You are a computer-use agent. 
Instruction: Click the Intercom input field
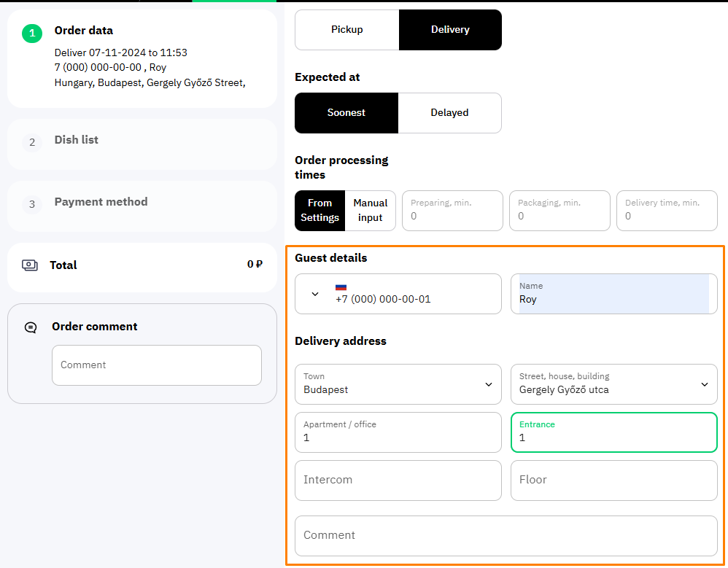pos(398,481)
